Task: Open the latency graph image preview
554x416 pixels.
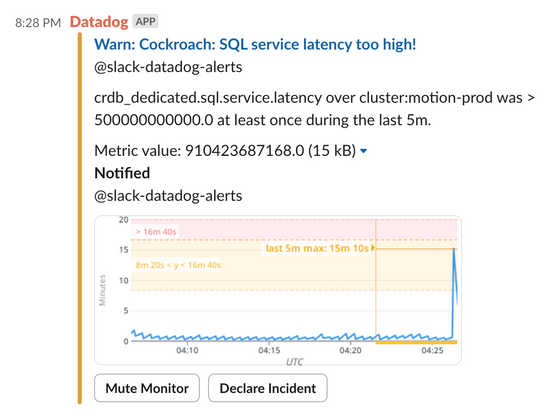Action: pos(278,290)
